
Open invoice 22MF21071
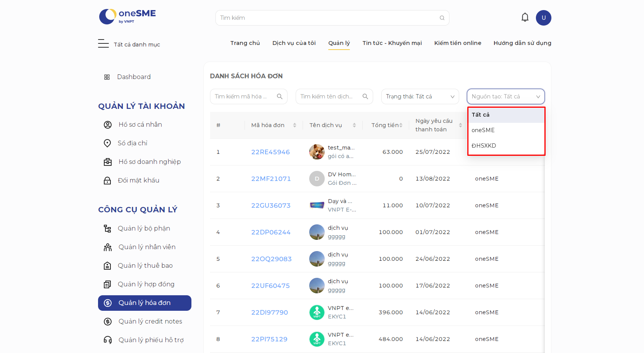pyautogui.click(x=271, y=179)
